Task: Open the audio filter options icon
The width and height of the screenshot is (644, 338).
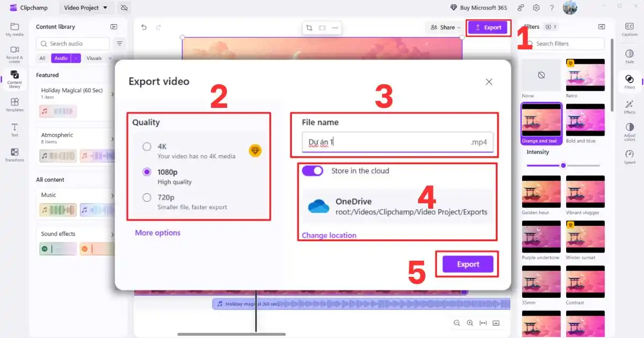Action: tap(119, 43)
